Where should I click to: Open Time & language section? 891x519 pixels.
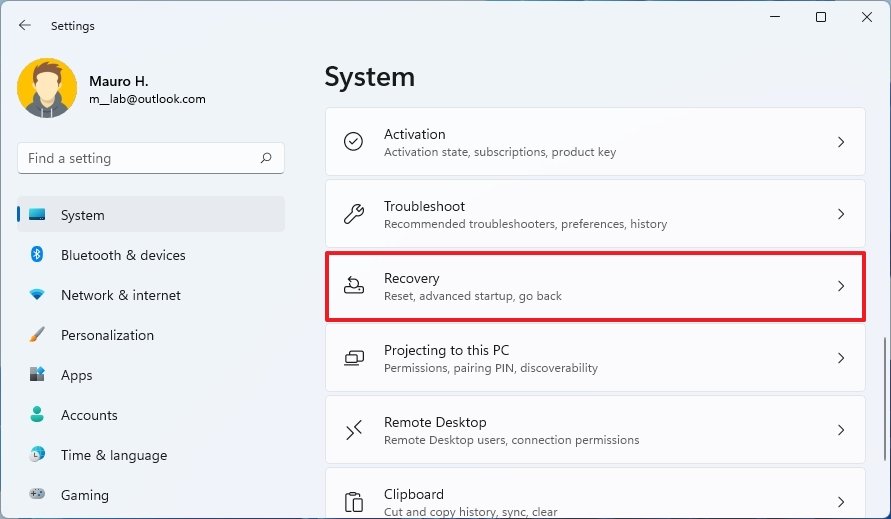pyautogui.click(x=151, y=455)
